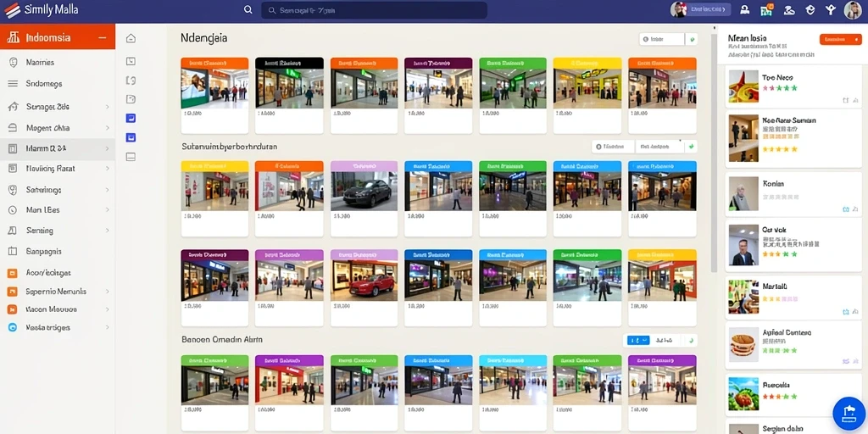The height and width of the screenshot is (434, 868).
Task: Click the blue round icon beside Vesia briges
Action: pos(12,327)
